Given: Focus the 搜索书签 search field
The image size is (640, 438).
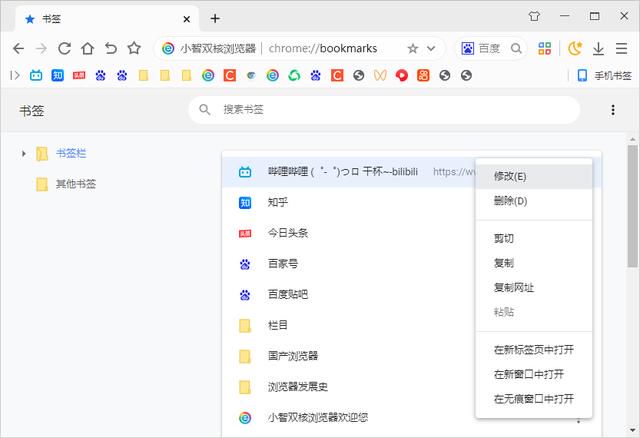Looking at the screenshot, I should click(384, 109).
